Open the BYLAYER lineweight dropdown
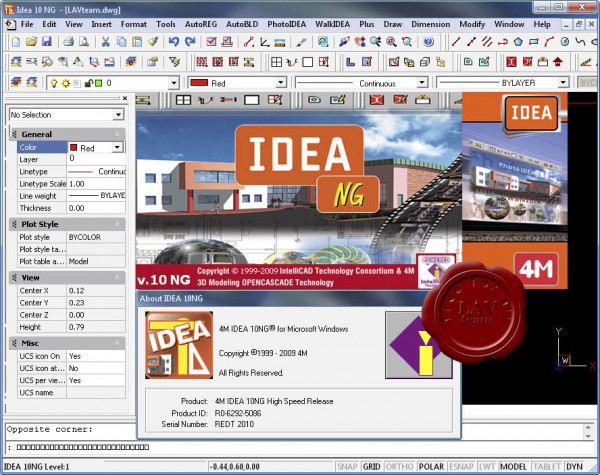The image size is (600, 475). [563, 83]
